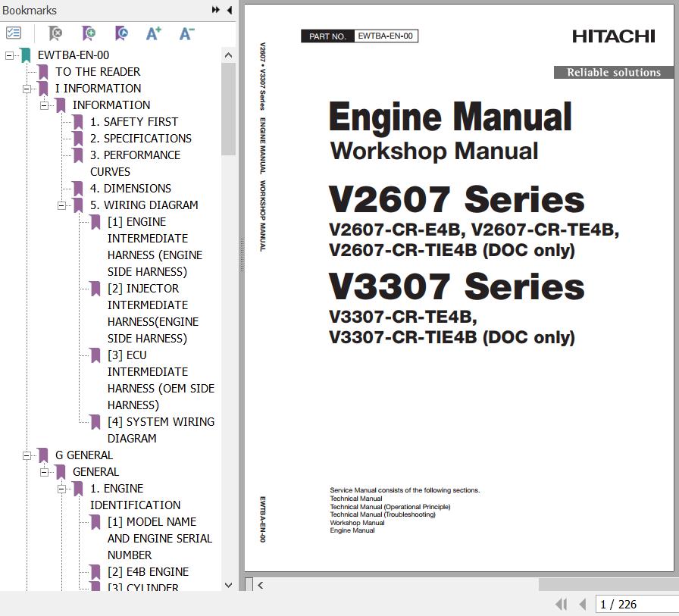The image size is (679, 616).
Task: Open the 1. SAFETY FIRST bookmark
Action: [134, 122]
